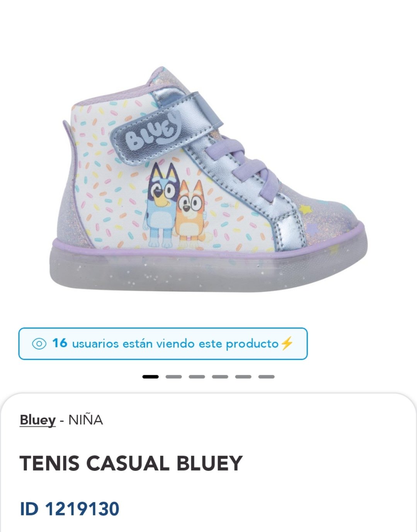417x532 pixels.
Task: Click the NIÑA category label
Action: click(85, 420)
